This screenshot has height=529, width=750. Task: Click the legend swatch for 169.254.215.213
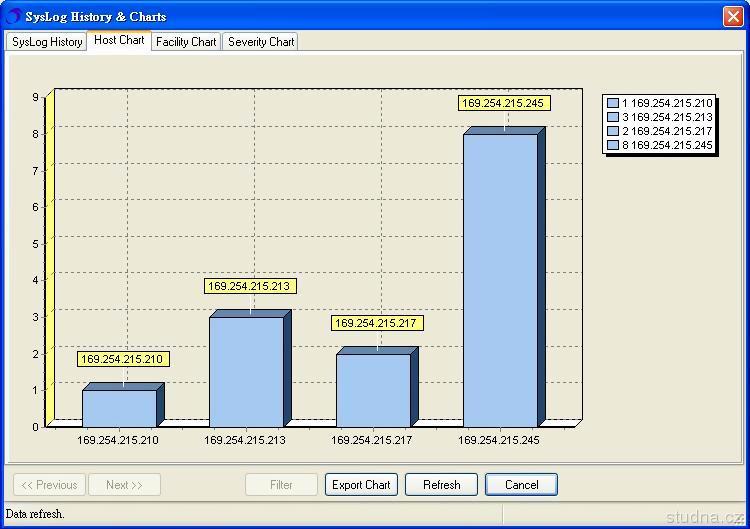click(613, 117)
